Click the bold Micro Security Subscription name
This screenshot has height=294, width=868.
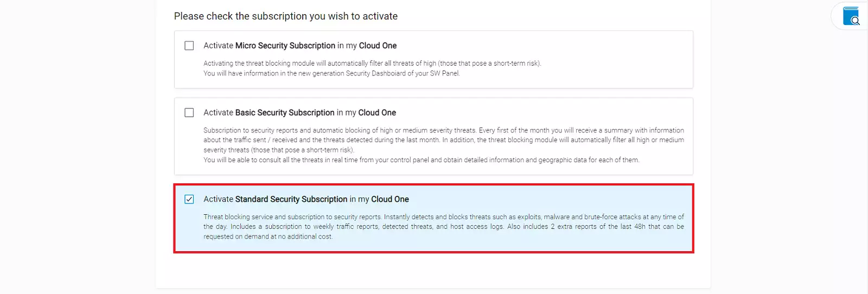coord(285,46)
